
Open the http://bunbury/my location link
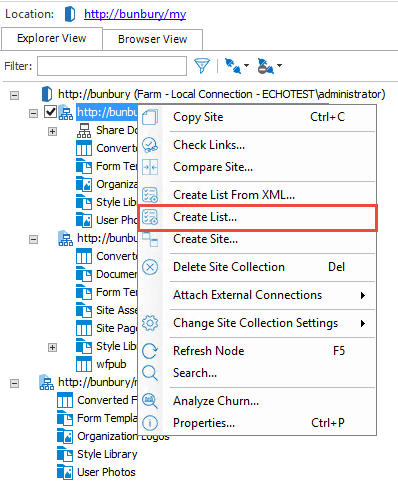[135, 14]
